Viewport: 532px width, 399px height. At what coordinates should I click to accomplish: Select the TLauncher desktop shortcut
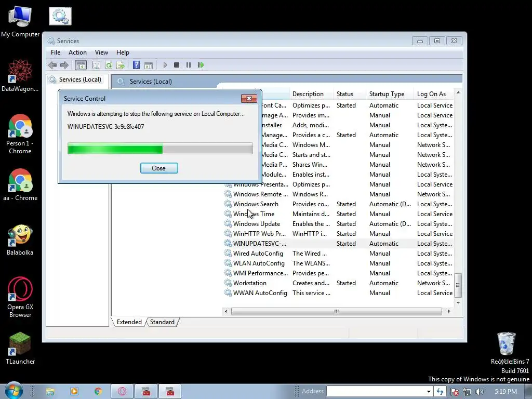click(20, 349)
